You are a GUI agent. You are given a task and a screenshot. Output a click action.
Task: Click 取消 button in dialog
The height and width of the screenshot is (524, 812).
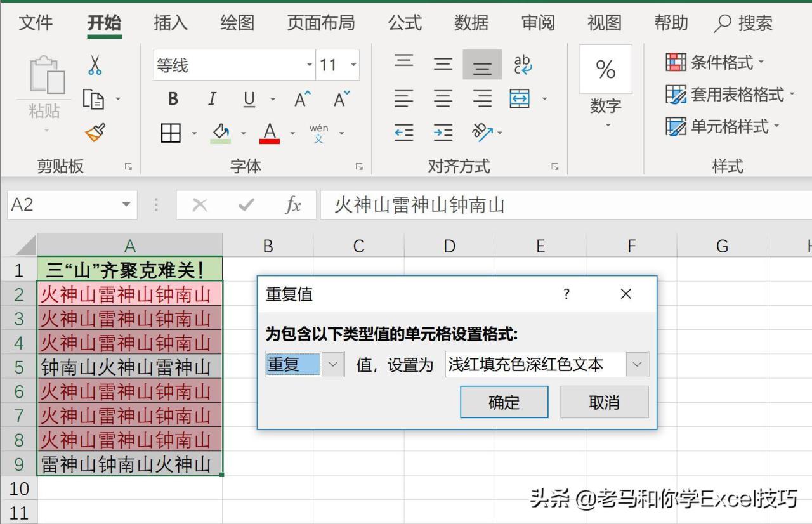[x=604, y=402]
